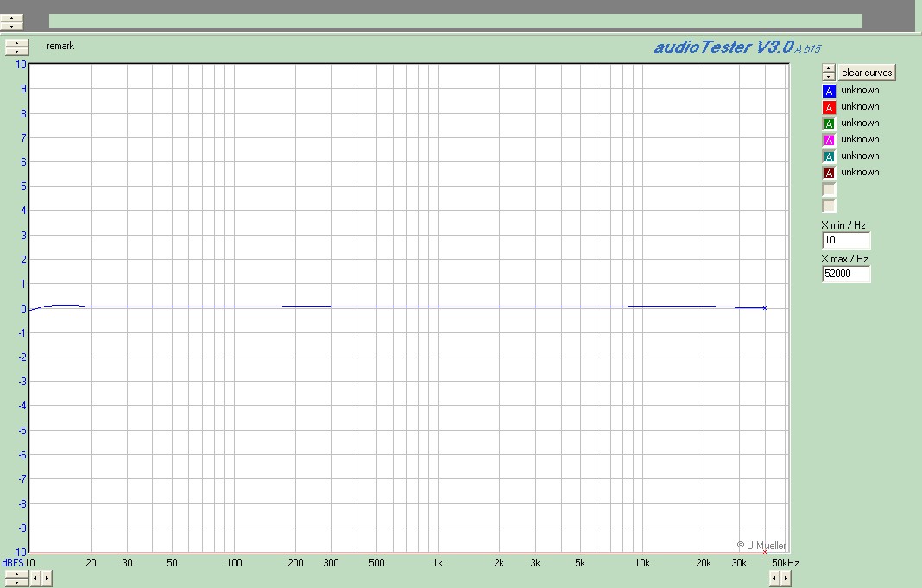Click the audioTester V3.0 logo

point(737,47)
